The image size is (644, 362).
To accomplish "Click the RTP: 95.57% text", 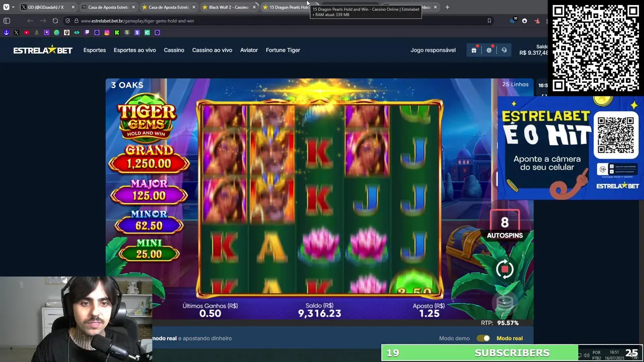I will tap(500, 323).
